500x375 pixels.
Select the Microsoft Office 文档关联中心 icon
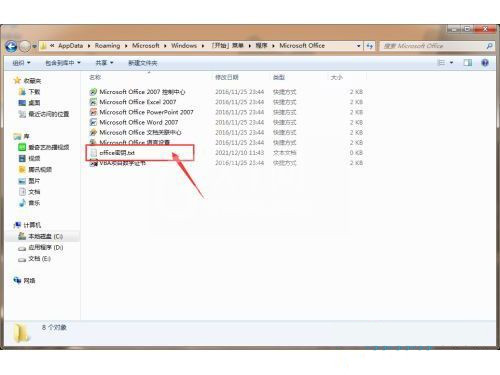coord(93,132)
